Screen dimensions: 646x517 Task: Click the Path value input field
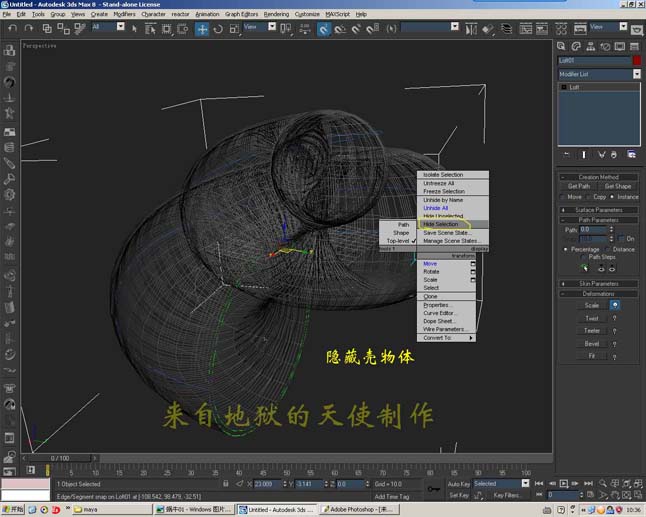coord(593,229)
